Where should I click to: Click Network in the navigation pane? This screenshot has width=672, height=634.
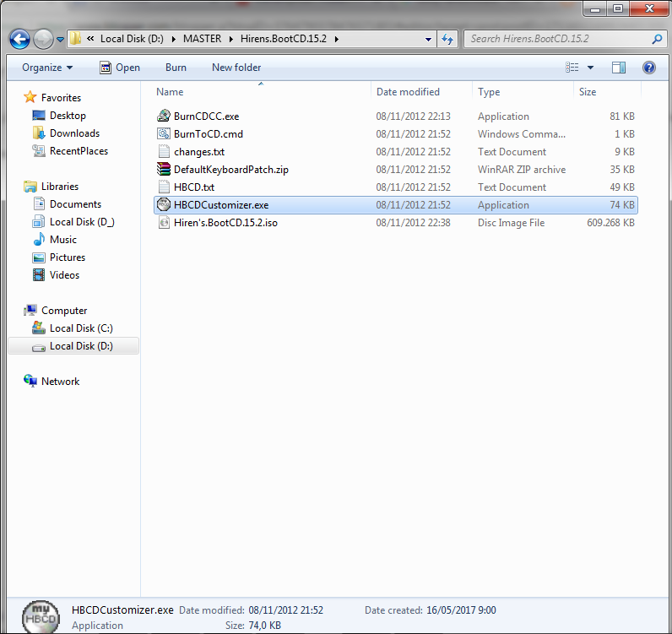[x=60, y=382]
